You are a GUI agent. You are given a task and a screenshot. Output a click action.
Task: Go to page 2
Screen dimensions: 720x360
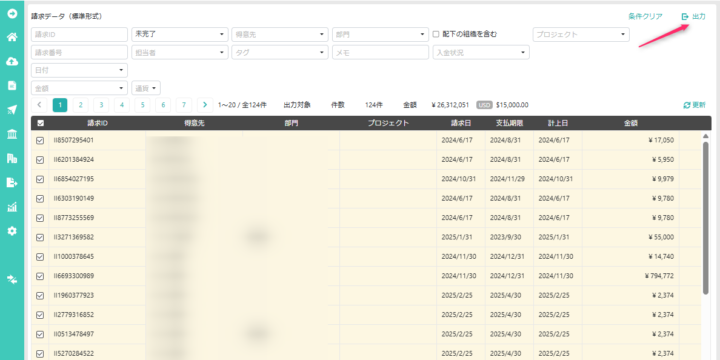(80, 105)
